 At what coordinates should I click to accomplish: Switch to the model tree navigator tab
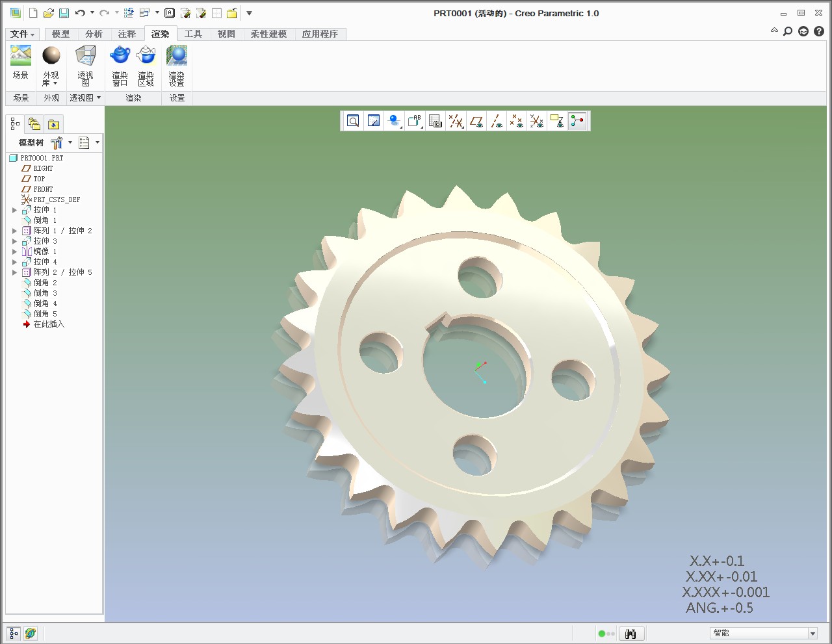pos(15,124)
